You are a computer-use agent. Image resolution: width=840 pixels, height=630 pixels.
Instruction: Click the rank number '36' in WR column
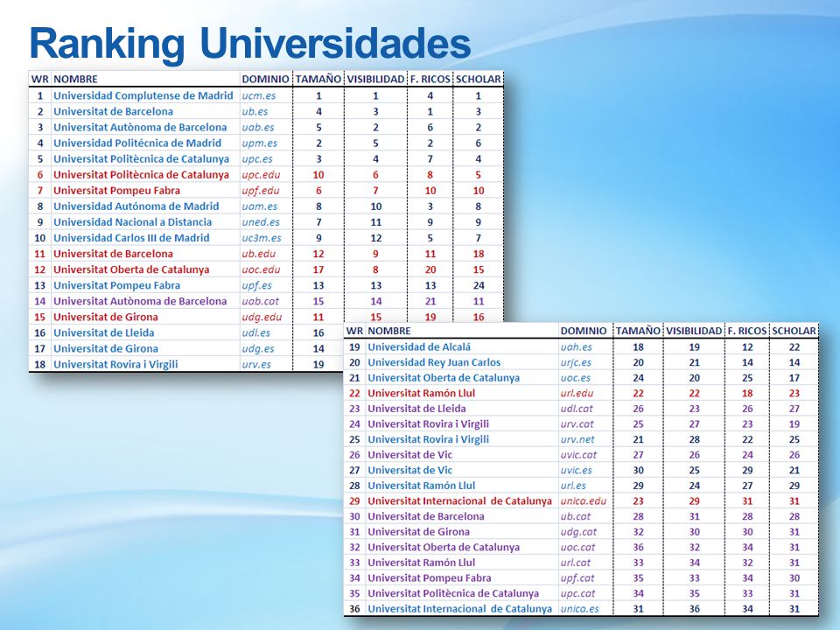(354, 610)
